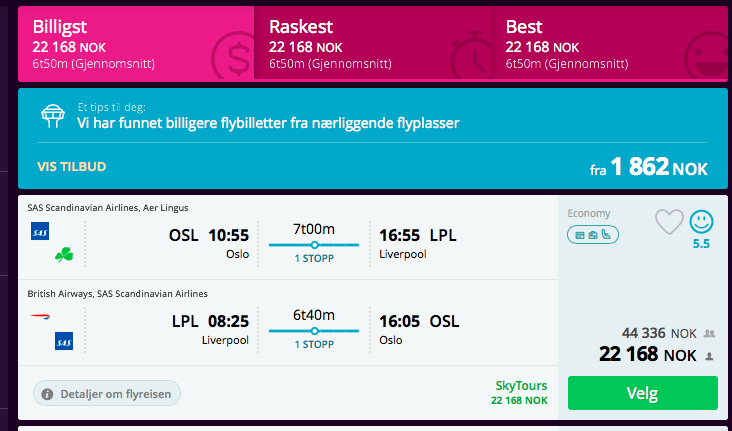Click the fra 1 862 NOK price
732x431 pixels.
pos(648,167)
